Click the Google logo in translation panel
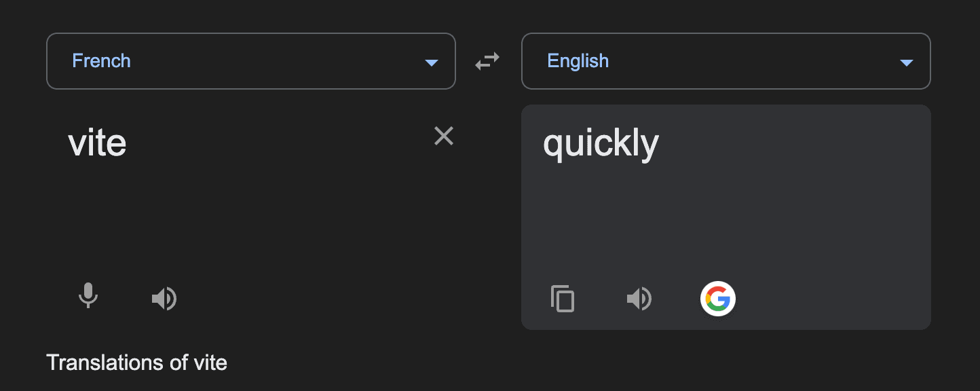This screenshot has height=391, width=980. 717,298
